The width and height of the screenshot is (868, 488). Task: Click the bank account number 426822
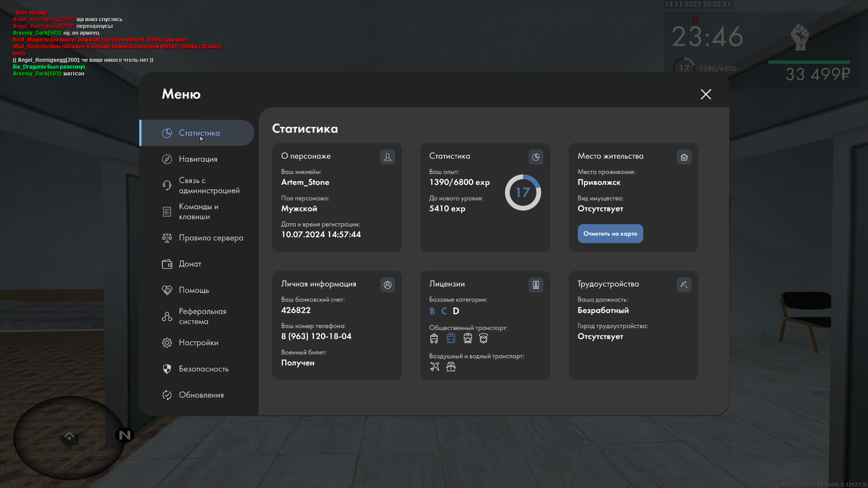(296, 310)
